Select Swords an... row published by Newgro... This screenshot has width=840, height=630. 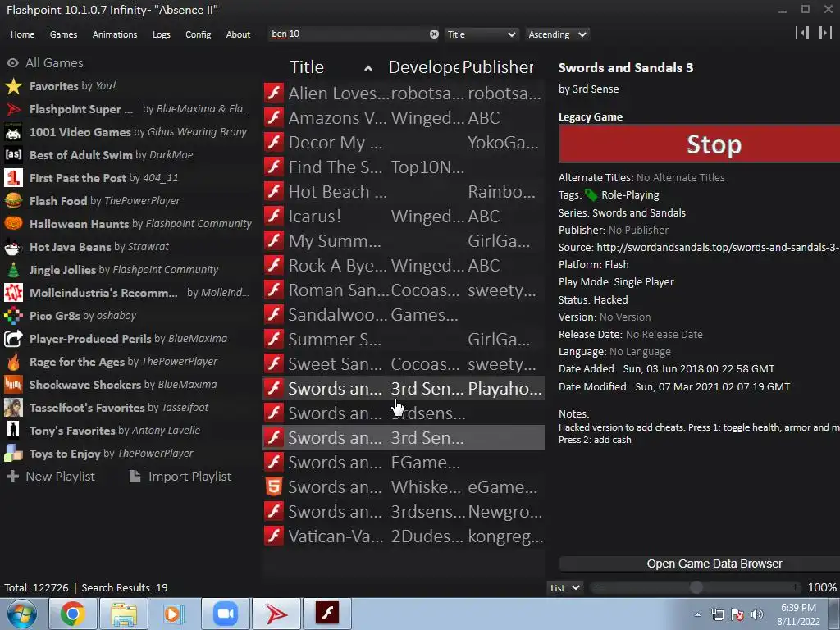coord(404,512)
